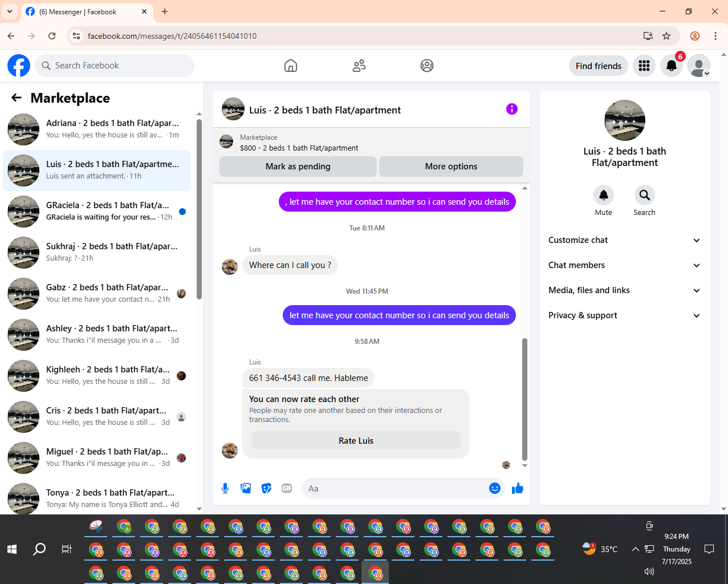
Task: Open conversation information purple icon
Action: (512, 109)
